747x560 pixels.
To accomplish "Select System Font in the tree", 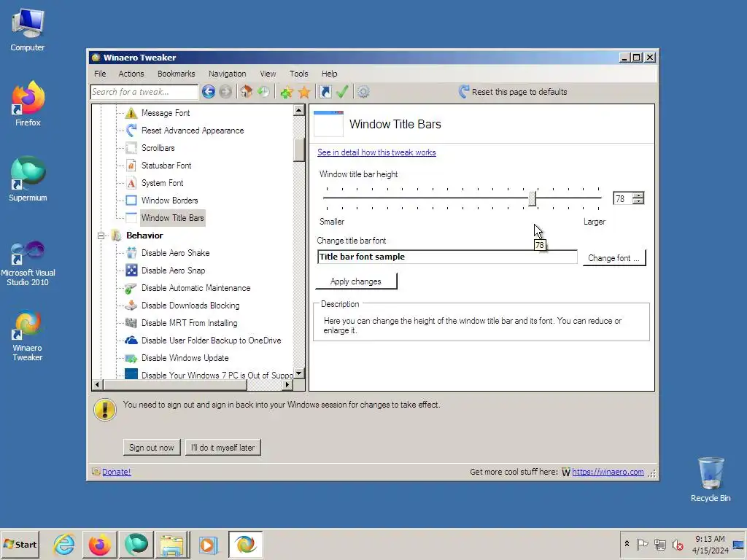I will click(162, 183).
